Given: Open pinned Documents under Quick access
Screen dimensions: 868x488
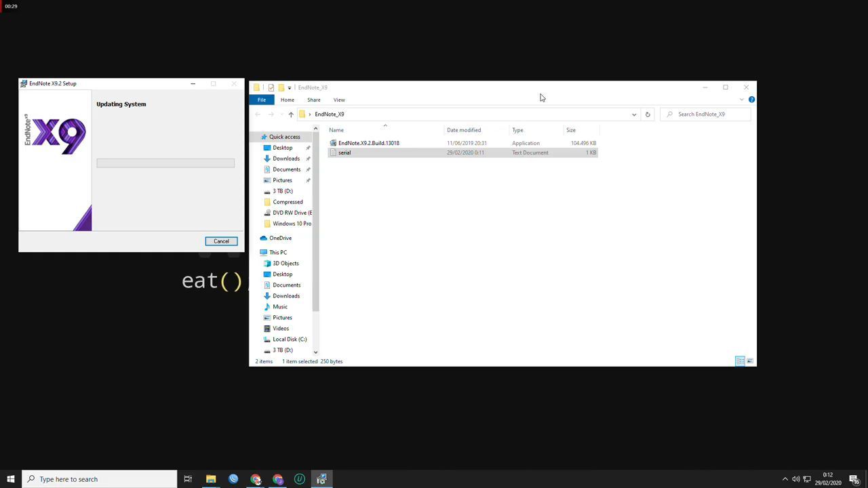Looking at the screenshot, I should [x=286, y=169].
